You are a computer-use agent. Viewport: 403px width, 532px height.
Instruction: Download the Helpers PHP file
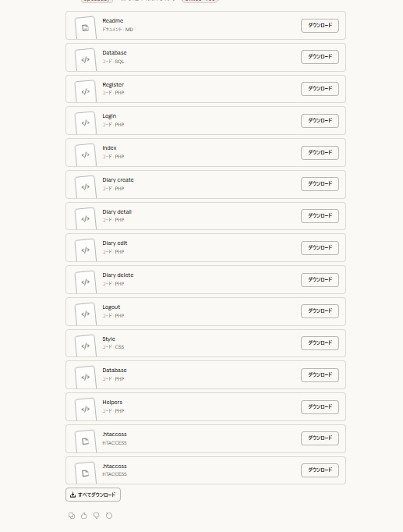[x=320, y=407]
